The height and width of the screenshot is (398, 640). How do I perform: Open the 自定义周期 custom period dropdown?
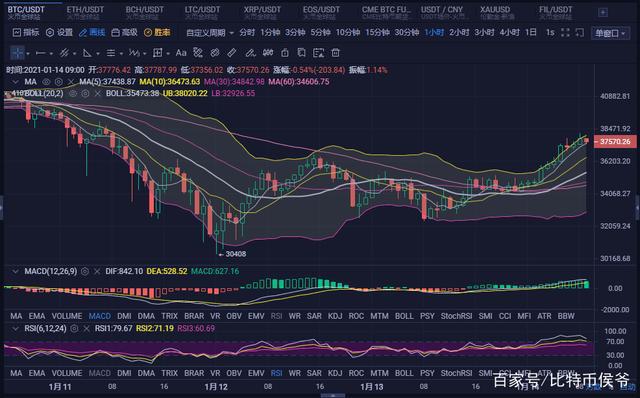[x=210, y=33]
